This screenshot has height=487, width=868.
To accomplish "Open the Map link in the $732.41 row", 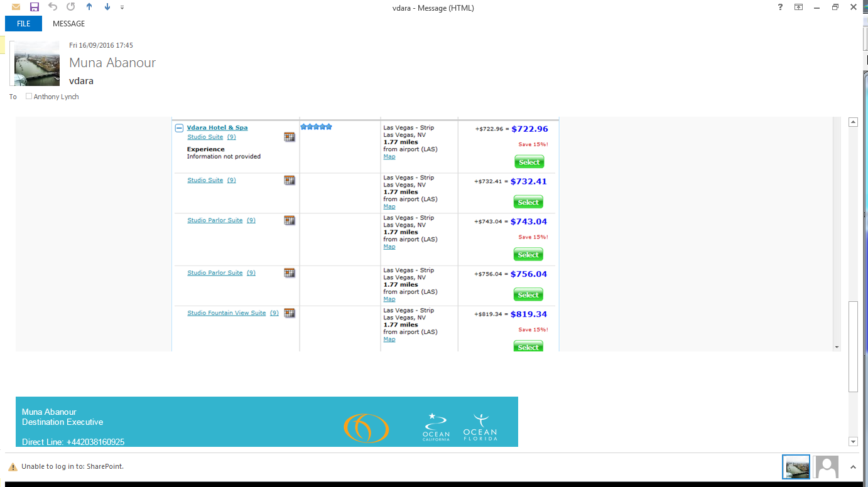I will click(x=389, y=206).
